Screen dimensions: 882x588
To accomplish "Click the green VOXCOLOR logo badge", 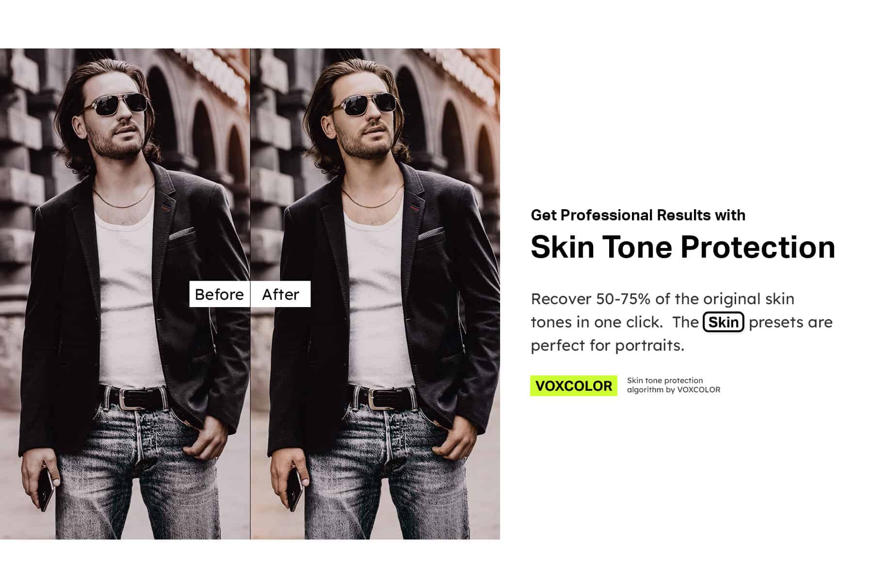I will pyautogui.click(x=574, y=386).
